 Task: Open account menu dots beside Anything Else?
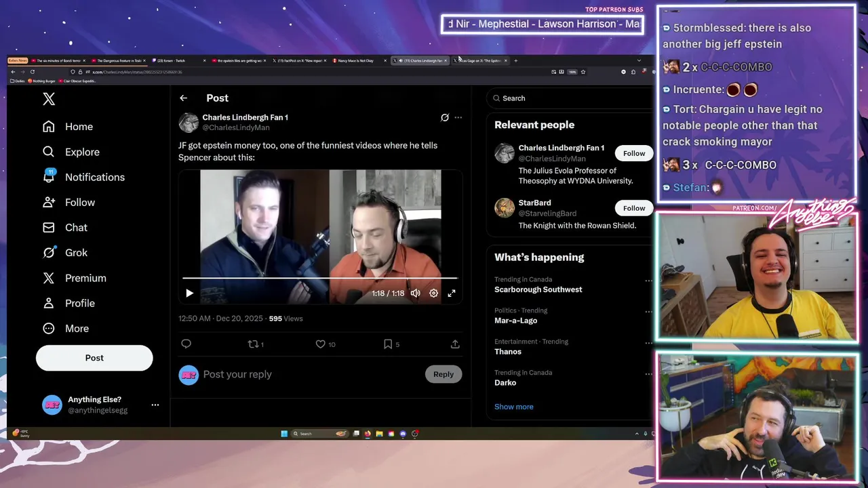(155, 405)
